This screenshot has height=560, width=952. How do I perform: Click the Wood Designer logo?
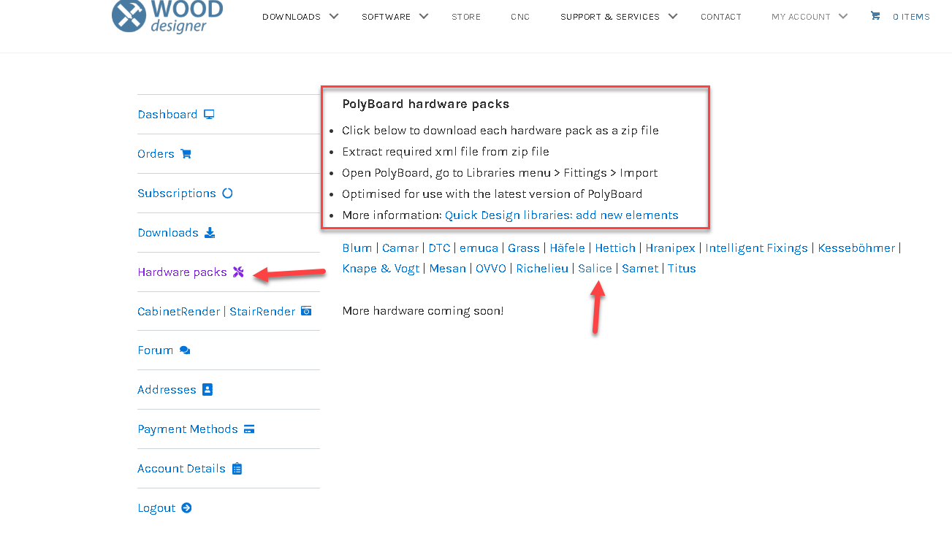pyautogui.click(x=167, y=16)
